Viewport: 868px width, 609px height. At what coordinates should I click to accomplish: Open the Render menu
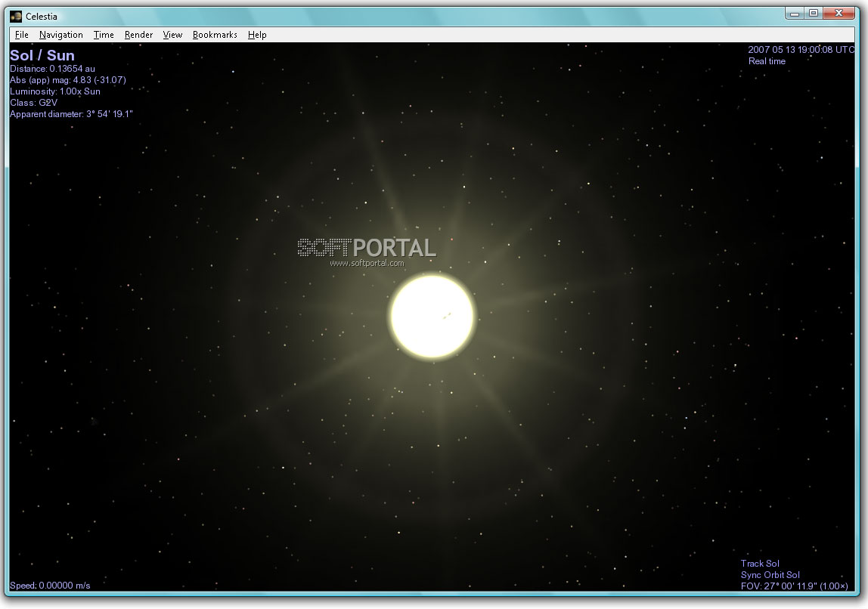[x=138, y=35]
